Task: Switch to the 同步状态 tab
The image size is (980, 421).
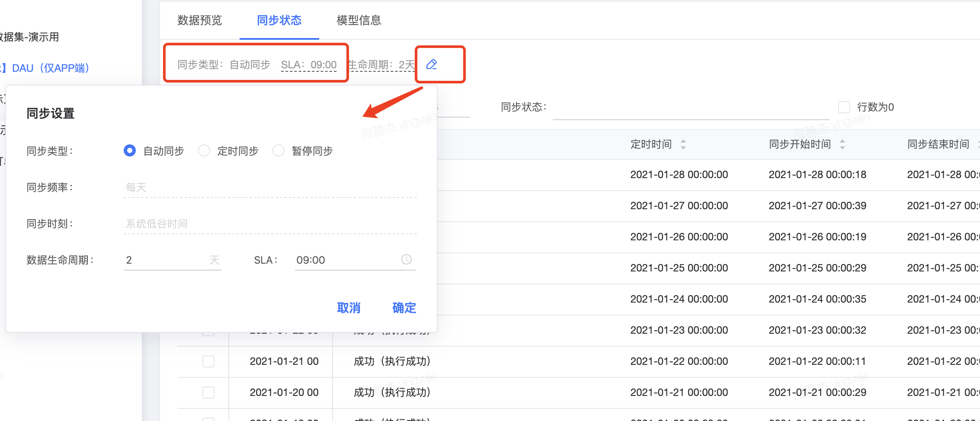Action: tap(279, 20)
